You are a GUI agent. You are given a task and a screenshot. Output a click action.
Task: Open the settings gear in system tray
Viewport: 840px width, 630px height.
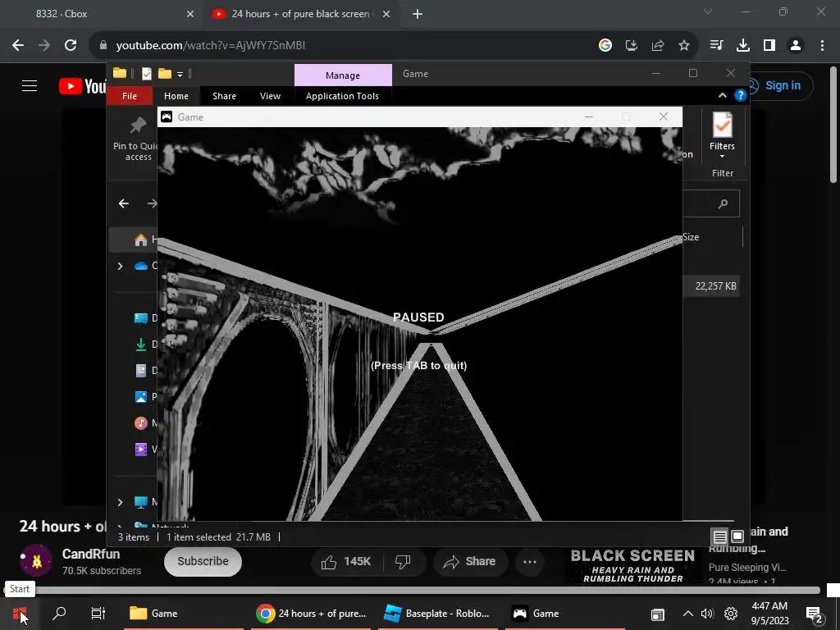click(x=731, y=614)
